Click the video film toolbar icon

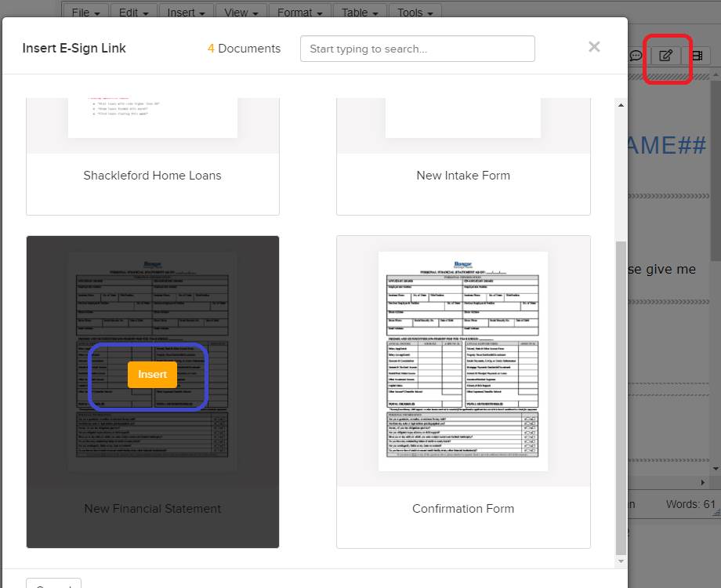(x=697, y=56)
